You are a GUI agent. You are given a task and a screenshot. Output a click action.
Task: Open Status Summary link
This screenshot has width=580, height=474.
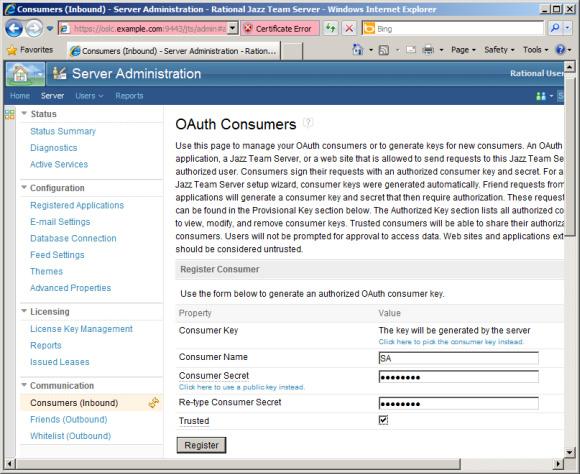pyautogui.click(x=63, y=131)
